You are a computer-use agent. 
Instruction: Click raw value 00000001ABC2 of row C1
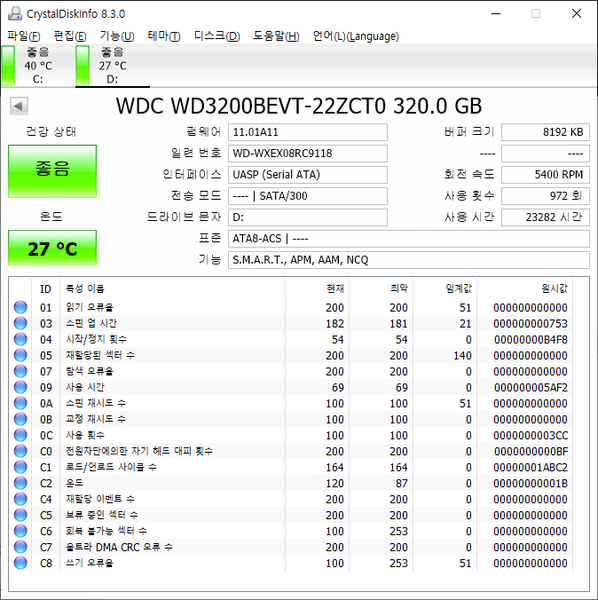(x=531, y=468)
